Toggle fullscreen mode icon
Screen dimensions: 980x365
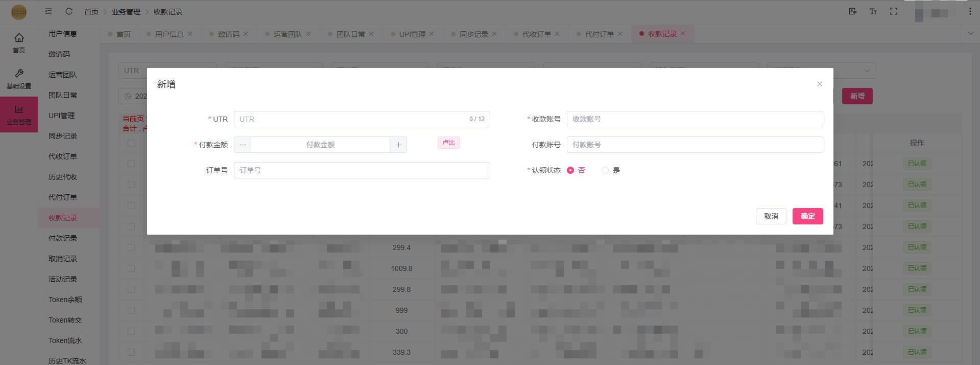coord(893,11)
